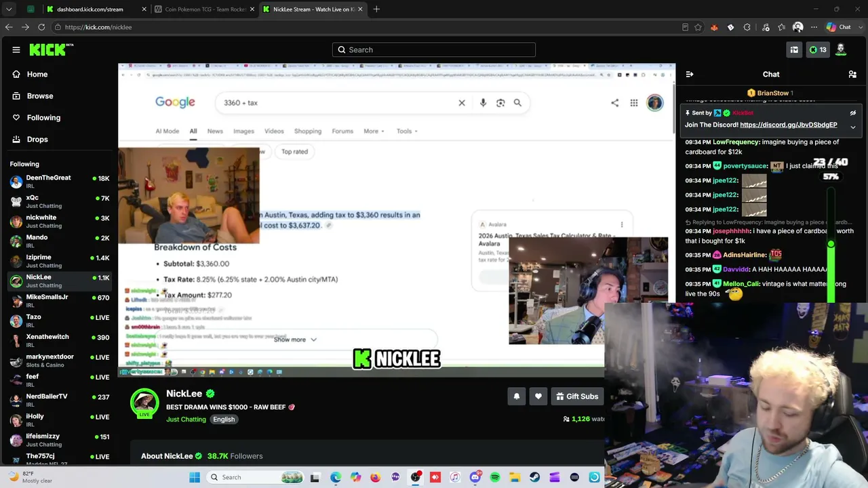The width and height of the screenshot is (868, 488).
Task: Open DeenTheGreat channel in Following list
Action: point(58,182)
